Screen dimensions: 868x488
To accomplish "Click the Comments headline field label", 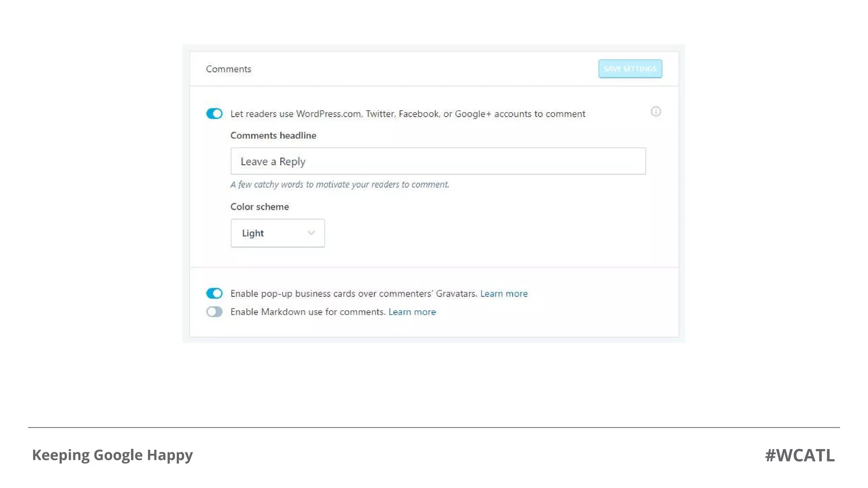I will click(x=273, y=135).
